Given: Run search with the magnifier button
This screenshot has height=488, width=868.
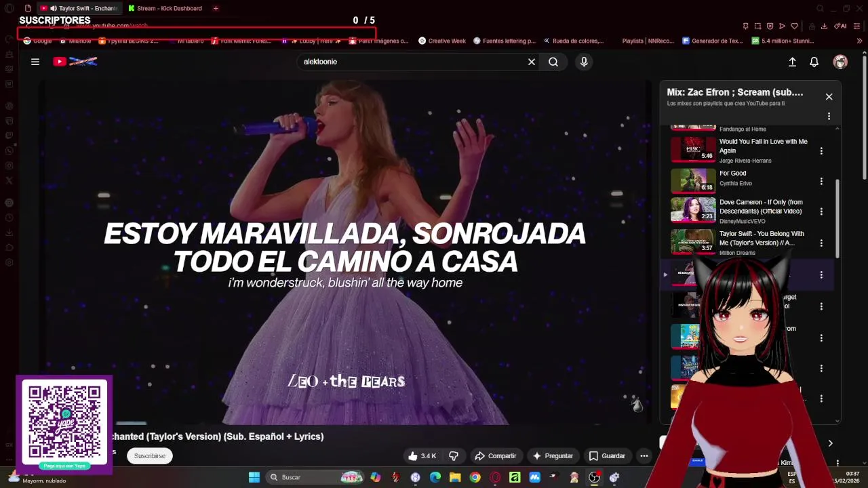Looking at the screenshot, I should (553, 62).
